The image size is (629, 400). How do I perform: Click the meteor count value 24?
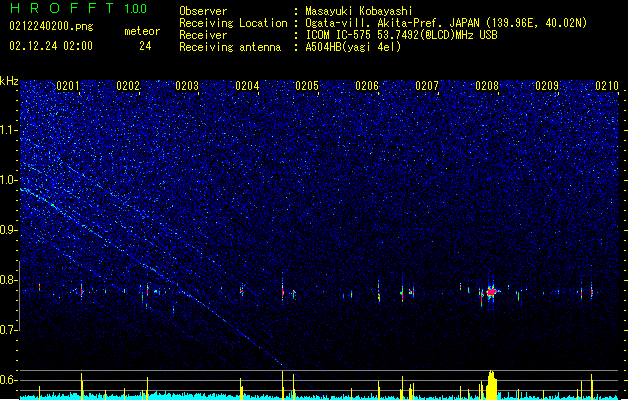coord(145,46)
